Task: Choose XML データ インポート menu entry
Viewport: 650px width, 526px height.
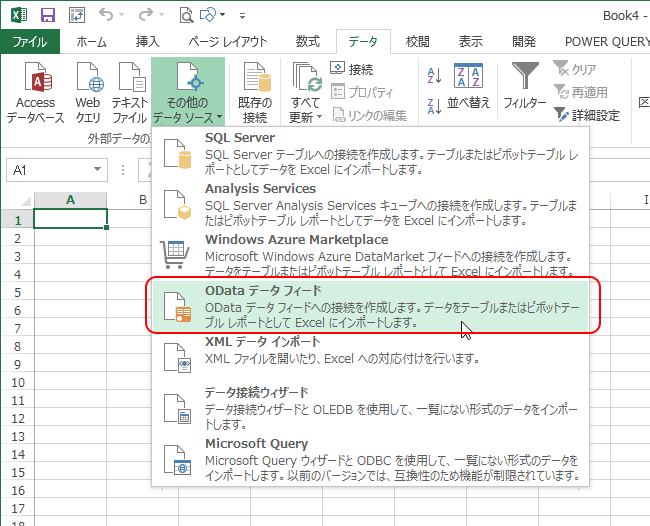Action: pyautogui.click(x=371, y=357)
